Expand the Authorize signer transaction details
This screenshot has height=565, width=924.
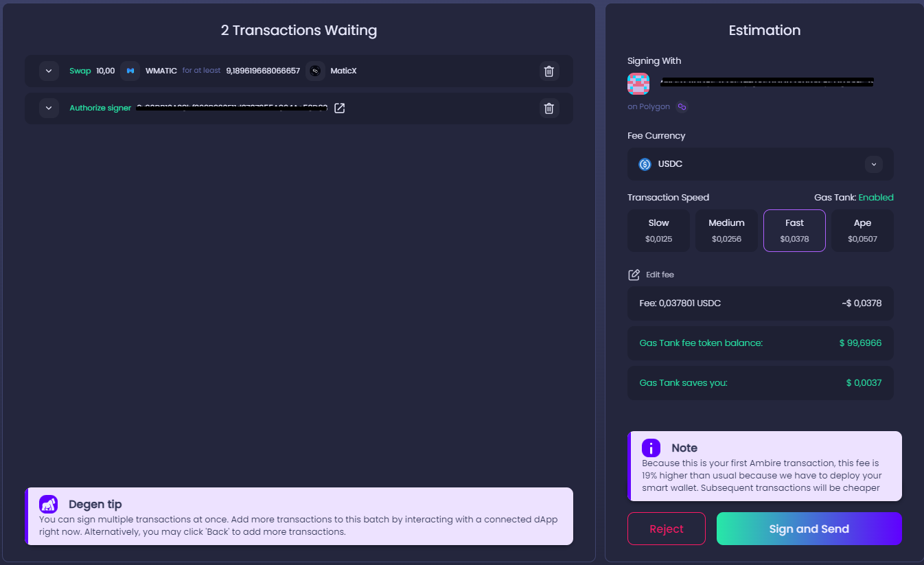pos(49,108)
